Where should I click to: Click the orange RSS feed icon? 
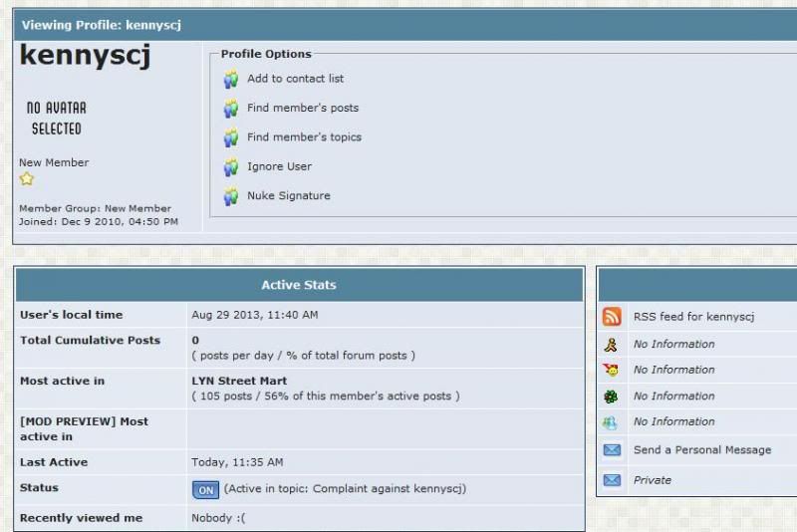612,317
